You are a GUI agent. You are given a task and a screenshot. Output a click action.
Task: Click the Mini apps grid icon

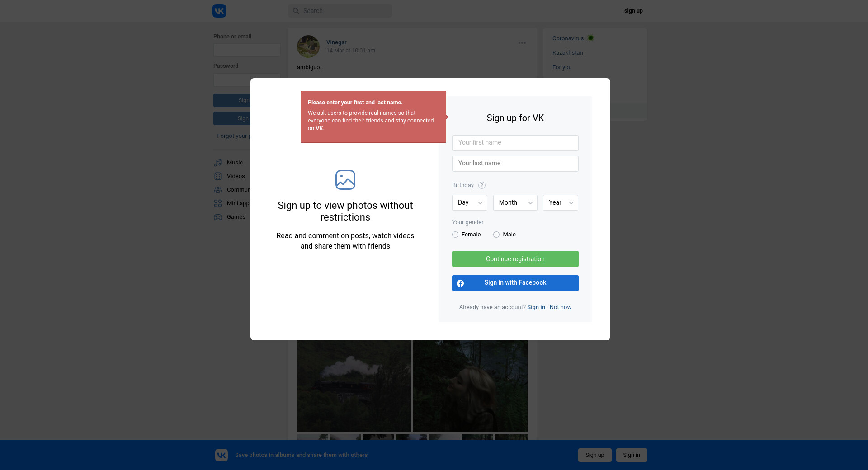tap(218, 203)
